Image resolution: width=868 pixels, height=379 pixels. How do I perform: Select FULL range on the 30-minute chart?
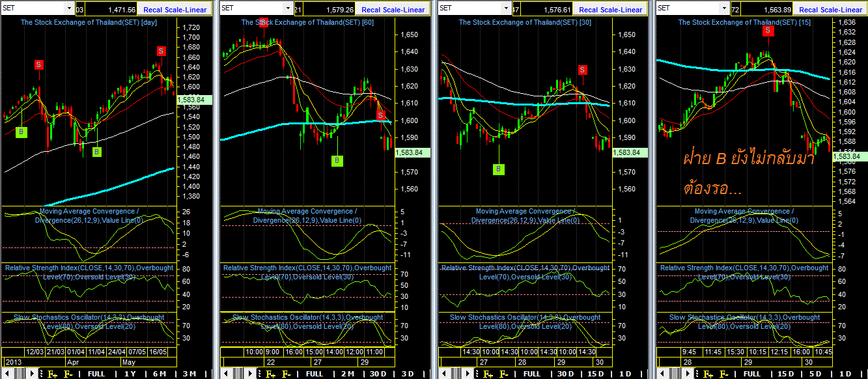point(532,374)
